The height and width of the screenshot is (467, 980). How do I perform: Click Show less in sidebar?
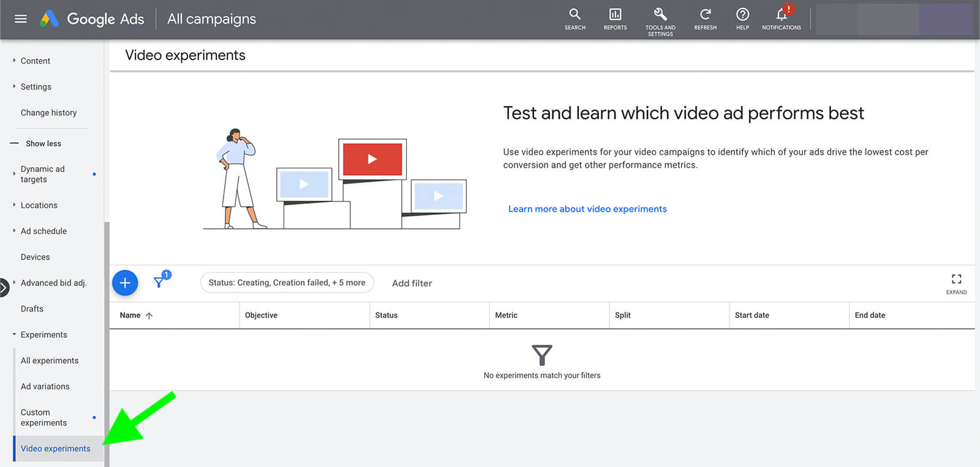tap(37, 143)
